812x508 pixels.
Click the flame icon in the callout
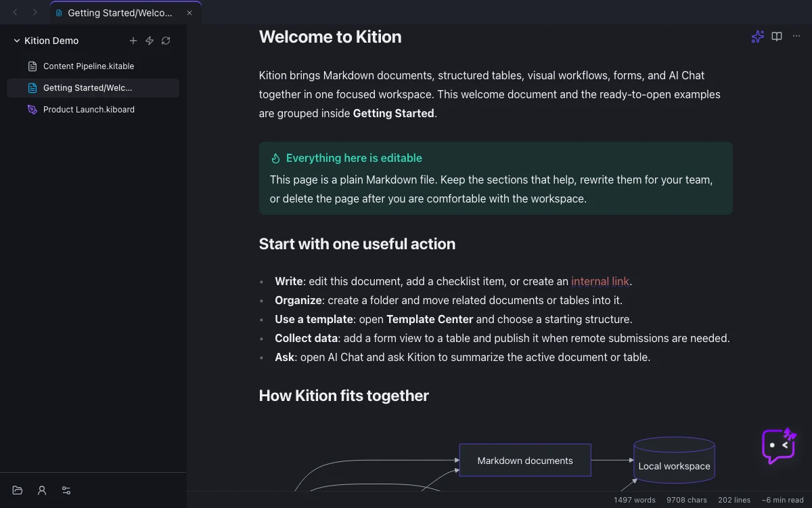pyautogui.click(x=275, y=158)
